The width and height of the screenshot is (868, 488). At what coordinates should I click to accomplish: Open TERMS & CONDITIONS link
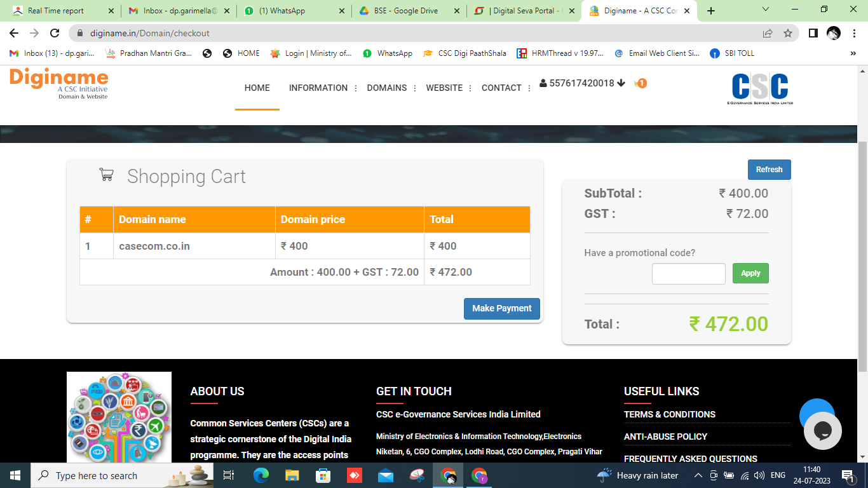click(x=670, y=414)
